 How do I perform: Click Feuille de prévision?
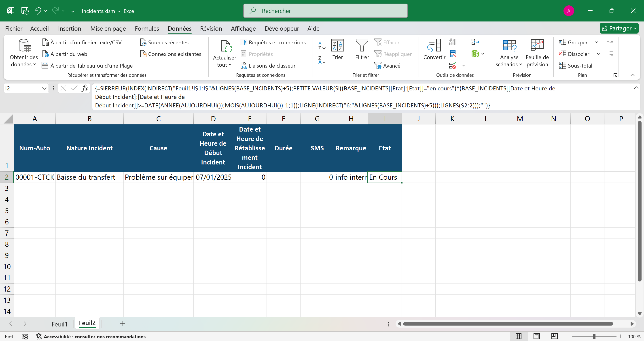pyautogui.click(x=537, y=53)
